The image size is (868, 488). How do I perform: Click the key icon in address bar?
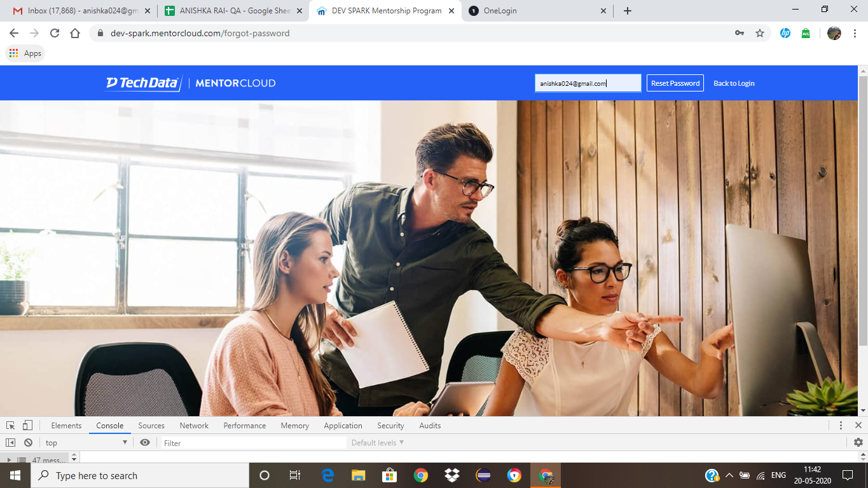coord(740,33)
